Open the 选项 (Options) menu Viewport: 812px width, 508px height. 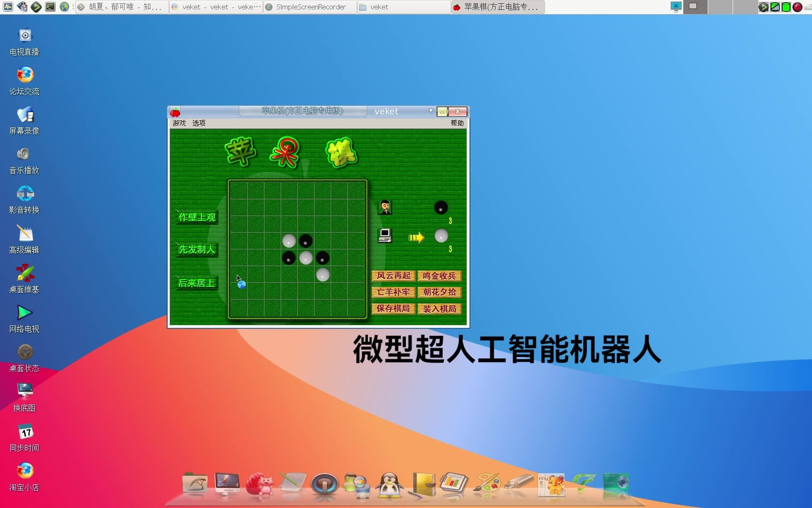[x=199, y=123]
